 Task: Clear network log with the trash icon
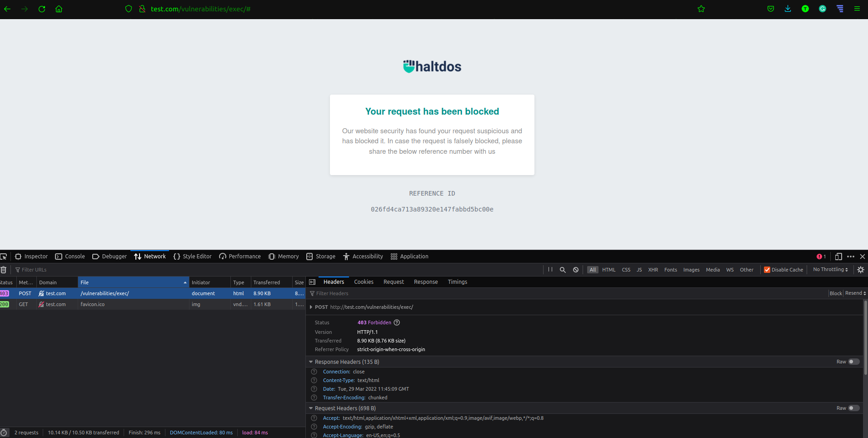point(4,270)
